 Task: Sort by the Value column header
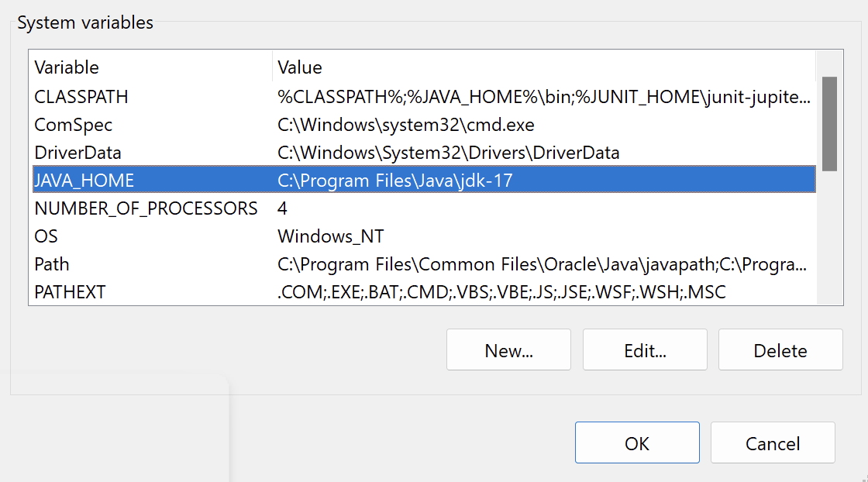[x=543, y=67]
